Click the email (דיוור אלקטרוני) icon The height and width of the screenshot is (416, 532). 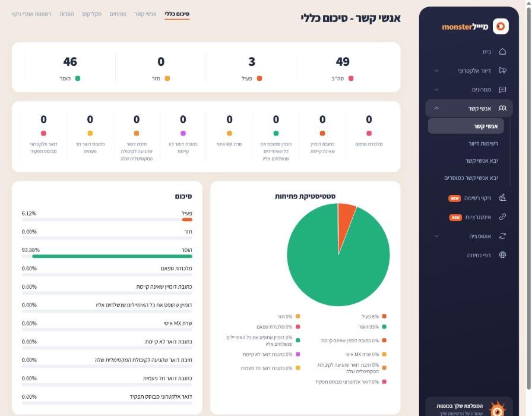pyautogui.click(x=502, y=70)
